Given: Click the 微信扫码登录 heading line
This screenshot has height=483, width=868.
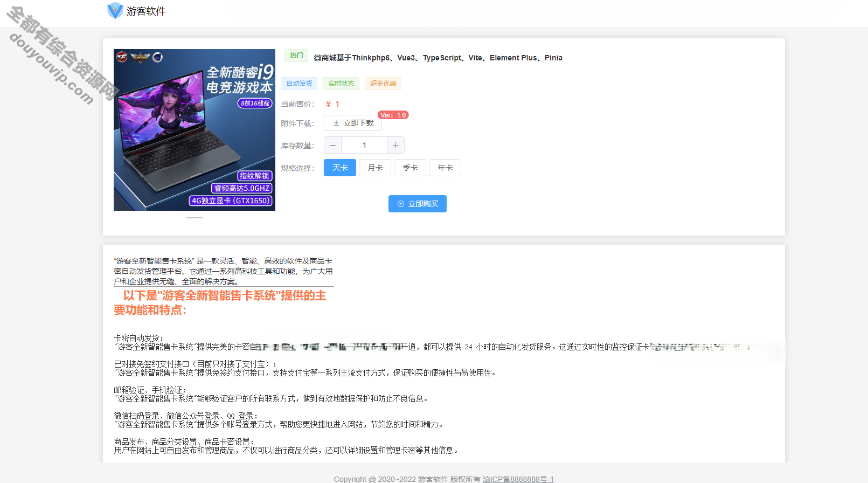Looking at the screenshot, I should pyautogui.click(x=186, y=416).
